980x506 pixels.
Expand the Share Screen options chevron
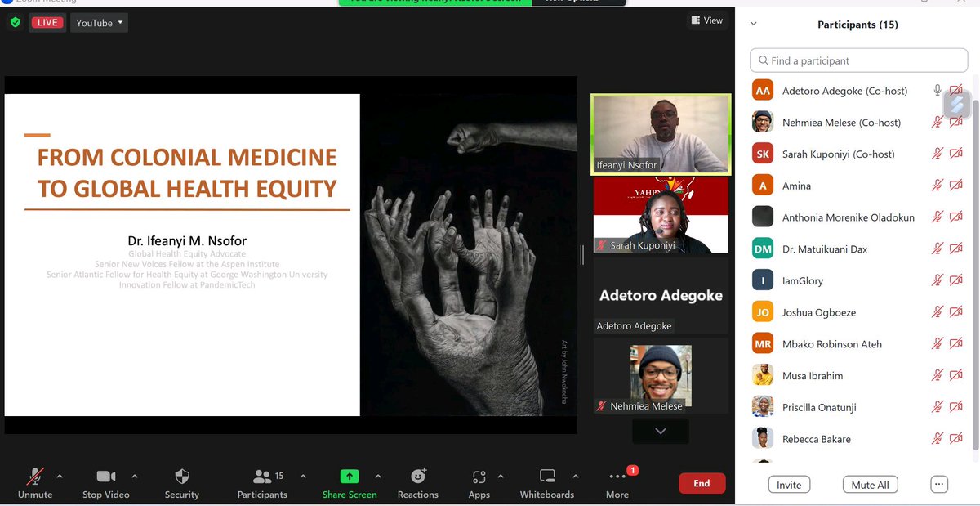pos(377,475)
